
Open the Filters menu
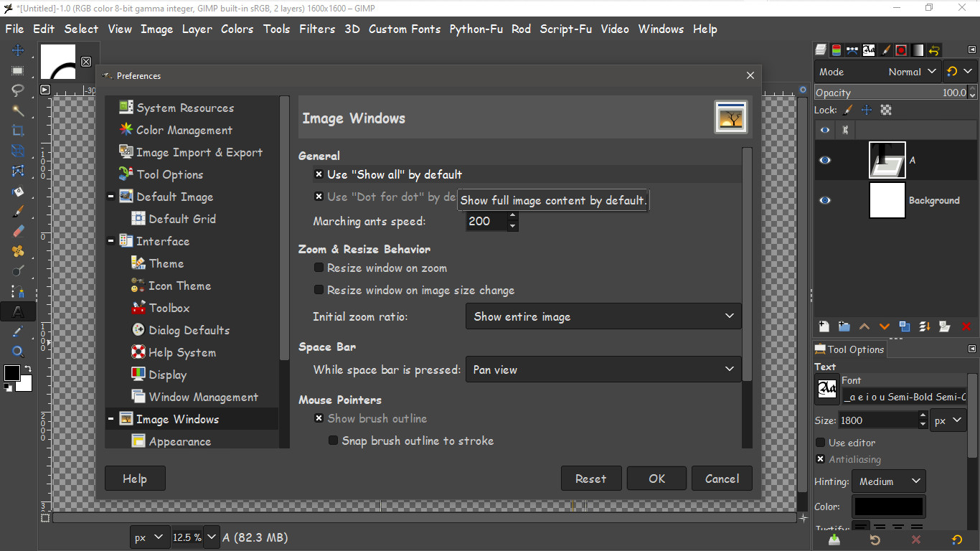pyautogui.click(x=317, y=29)
